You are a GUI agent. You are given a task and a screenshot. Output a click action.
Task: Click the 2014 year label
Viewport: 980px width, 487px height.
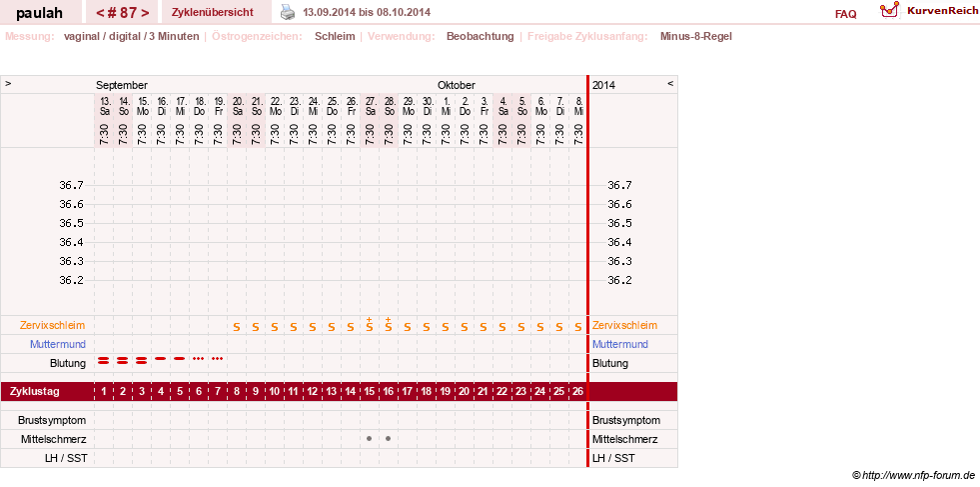(x=603, y=85)
